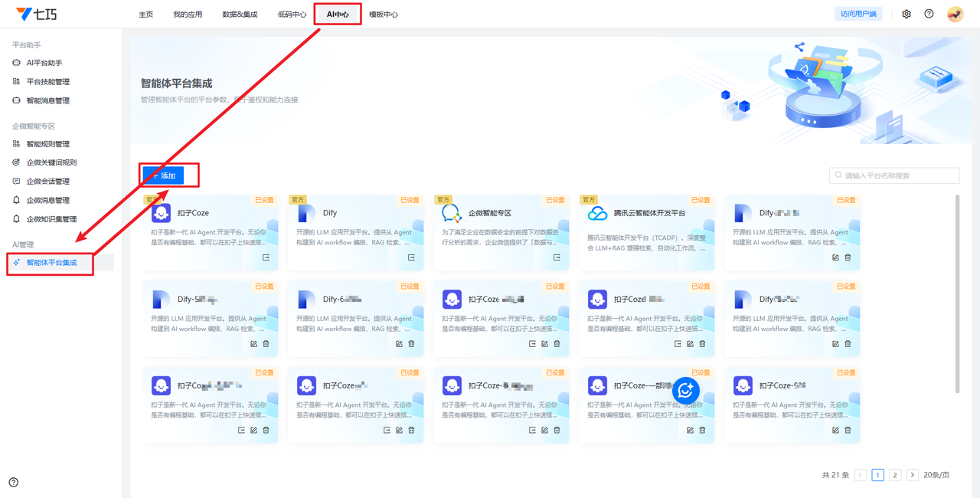Click the settings gear icon in header
This screenshot has height=498, width=980.
pyautogui.click(x=906, y=14)
